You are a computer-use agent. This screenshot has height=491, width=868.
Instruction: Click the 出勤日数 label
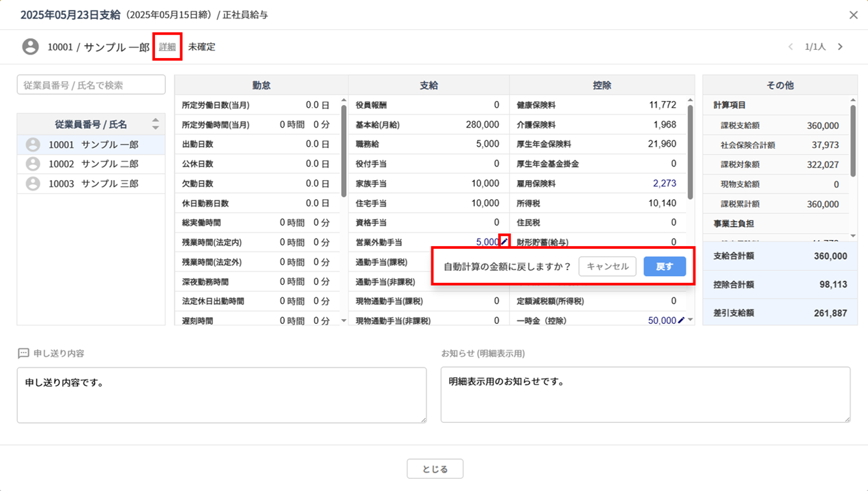tap(198, 144)
